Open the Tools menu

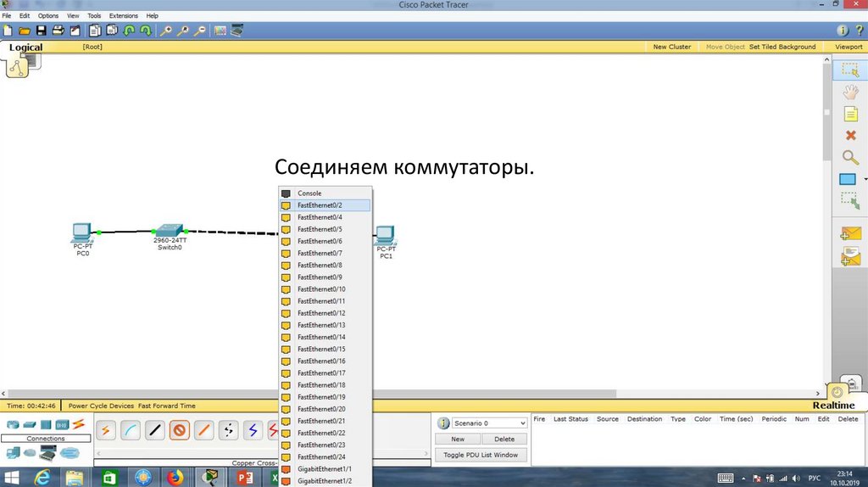tap(94, 15)
